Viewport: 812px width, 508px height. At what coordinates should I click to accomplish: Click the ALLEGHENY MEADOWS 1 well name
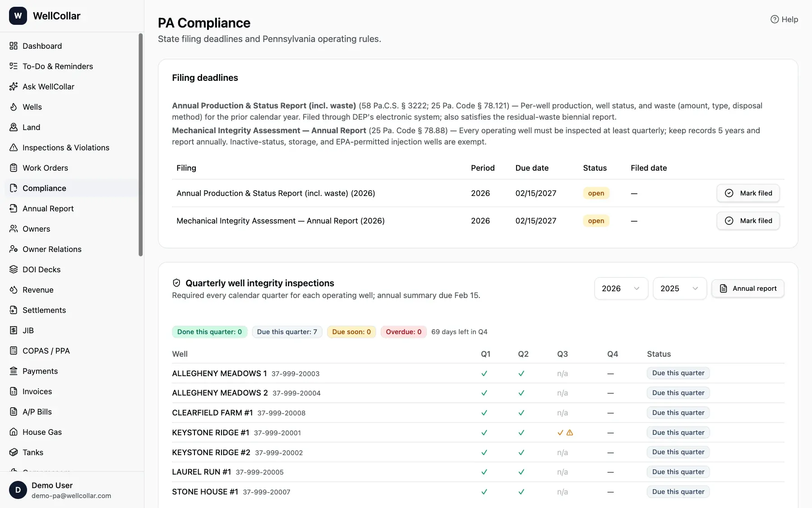coord(219,373)
